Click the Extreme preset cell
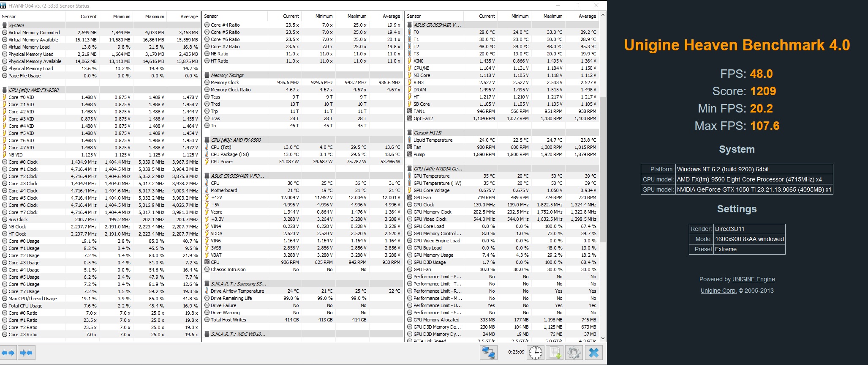This screenshot has width=868, height=365. tap(749, 249)
